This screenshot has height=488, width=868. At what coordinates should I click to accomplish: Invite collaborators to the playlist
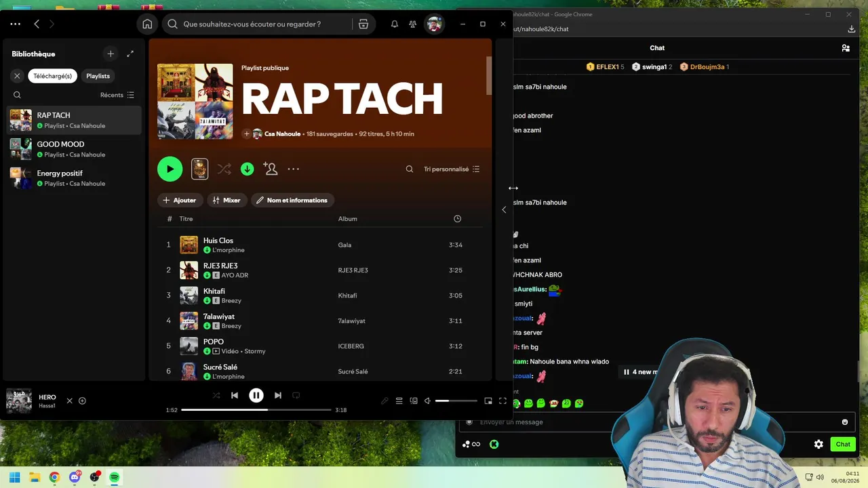[271, 169]
